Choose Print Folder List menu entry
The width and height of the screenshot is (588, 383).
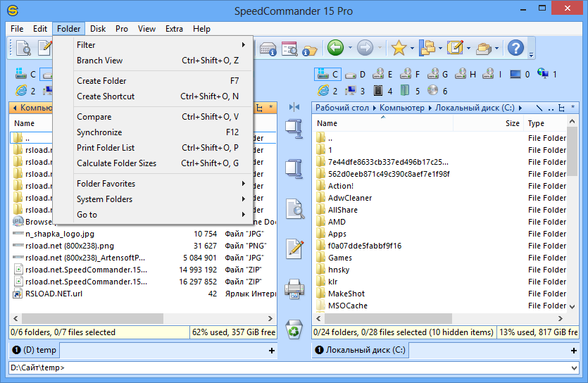coord(154,148)
